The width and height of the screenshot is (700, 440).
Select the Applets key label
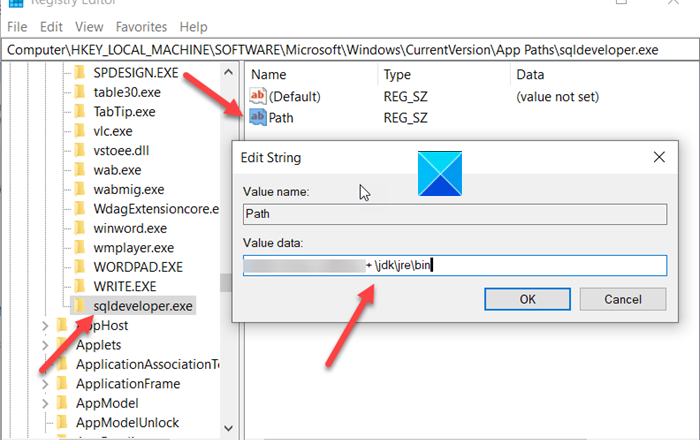98,345
